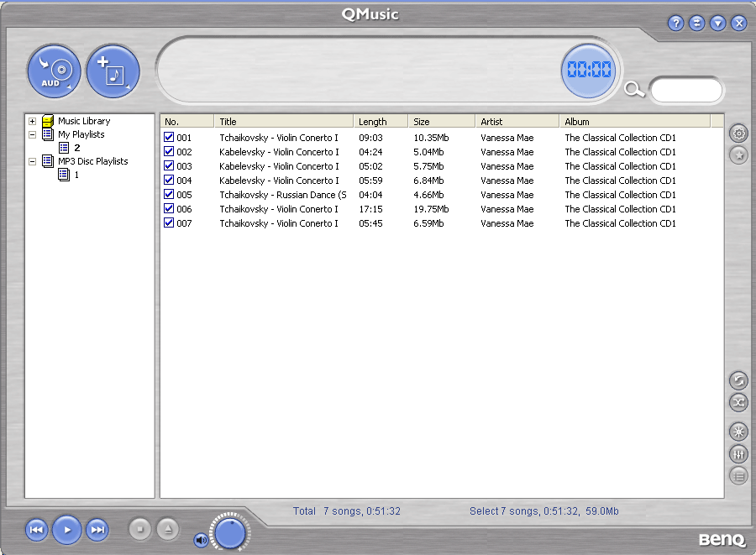Viewport: 756px width, 555px height.
Task: Open the help question mark icon
Action: 676,23
